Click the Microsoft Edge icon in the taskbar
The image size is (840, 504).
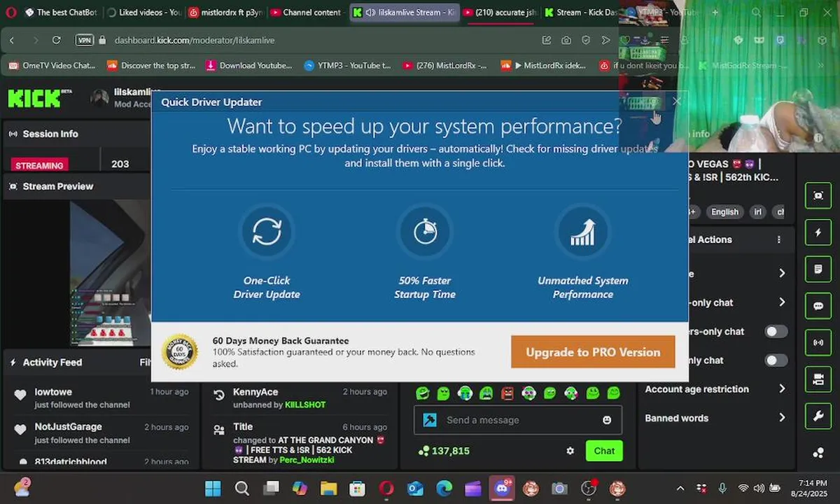tap(444, 488)
